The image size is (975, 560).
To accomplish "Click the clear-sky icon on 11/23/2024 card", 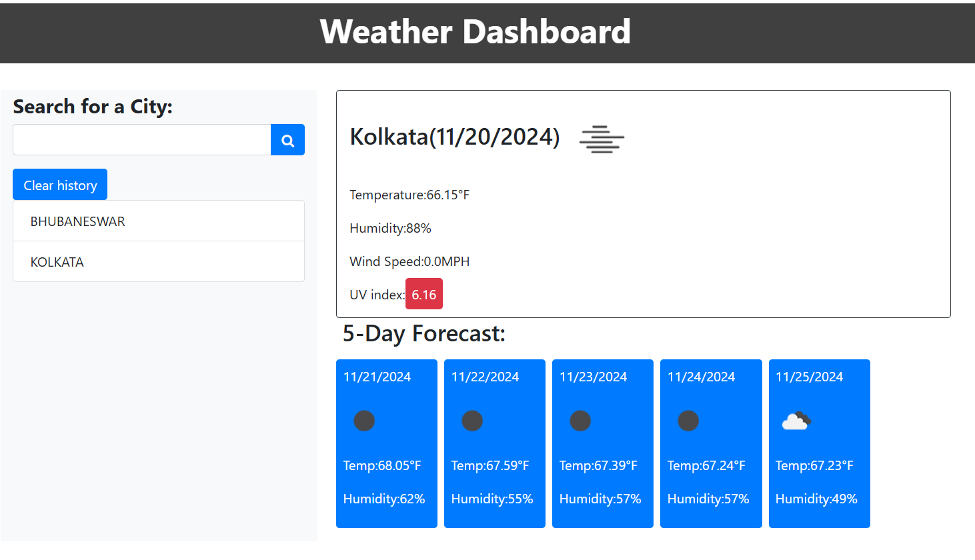I will 580,421.
